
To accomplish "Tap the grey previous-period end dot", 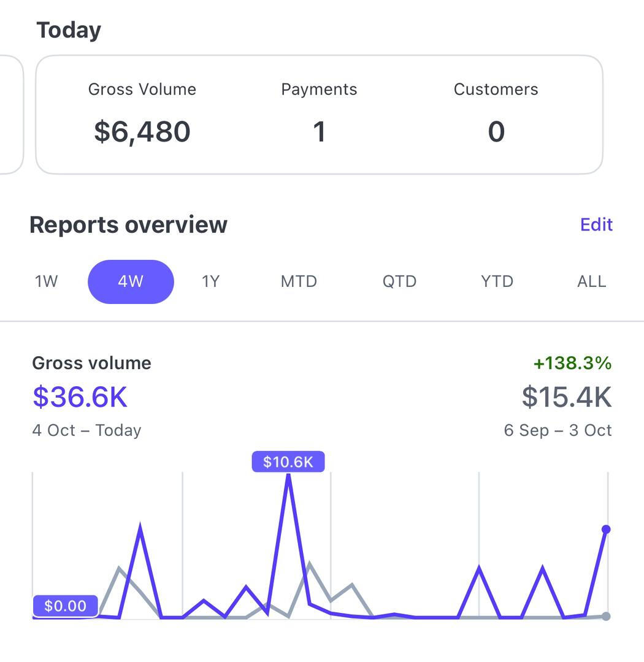I will tap(606, 616).
